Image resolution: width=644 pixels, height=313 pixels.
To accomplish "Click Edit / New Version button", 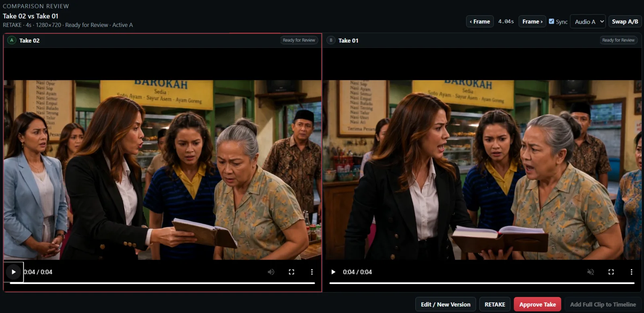I will (446, 305).
